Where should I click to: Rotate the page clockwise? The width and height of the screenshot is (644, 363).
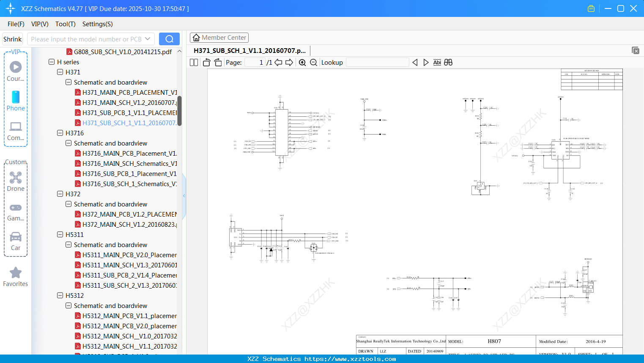pyautogui.click(x=217, y=62)
